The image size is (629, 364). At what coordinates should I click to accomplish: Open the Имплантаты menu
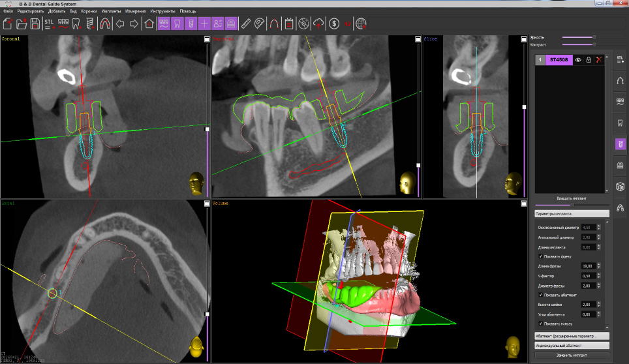point(111,11)
